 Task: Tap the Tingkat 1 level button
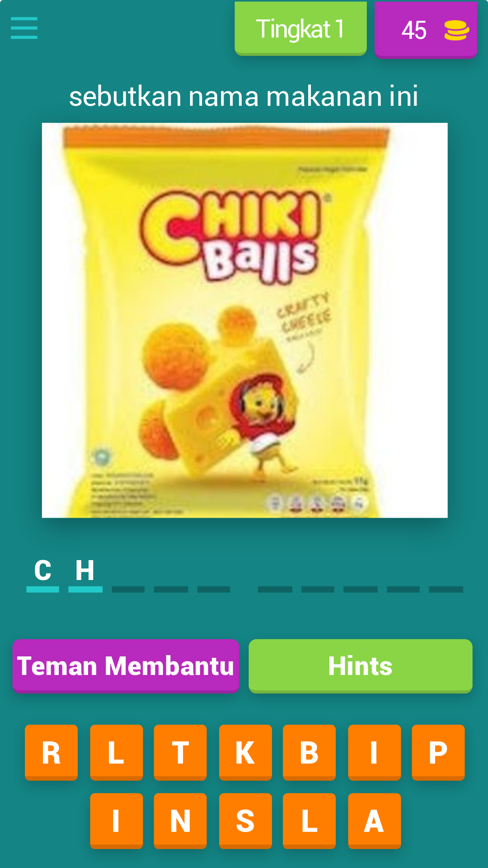click(x=300, y=28)
